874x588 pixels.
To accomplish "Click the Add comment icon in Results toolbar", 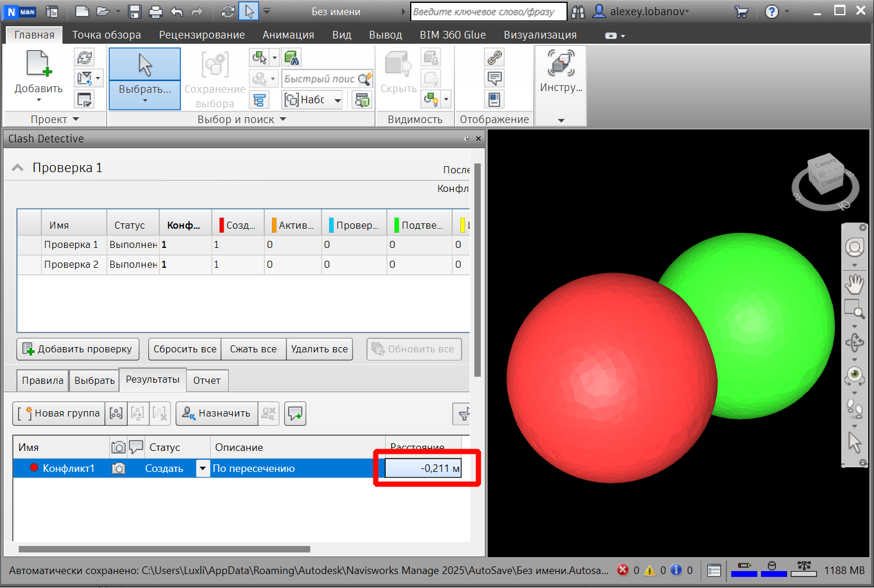I will [295, 413].
